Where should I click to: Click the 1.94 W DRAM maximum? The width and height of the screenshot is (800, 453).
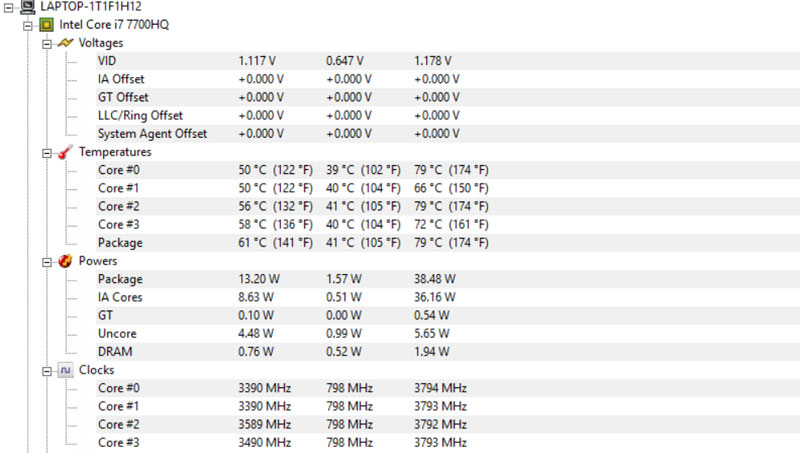(432, 352)
